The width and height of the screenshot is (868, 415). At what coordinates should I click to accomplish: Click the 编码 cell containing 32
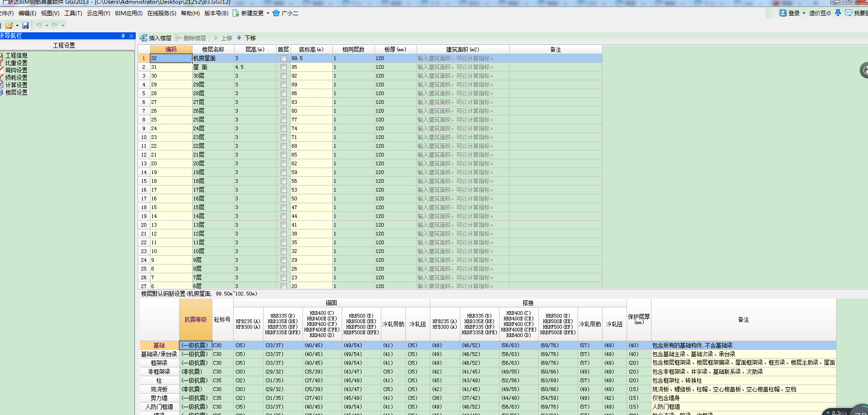171,58
